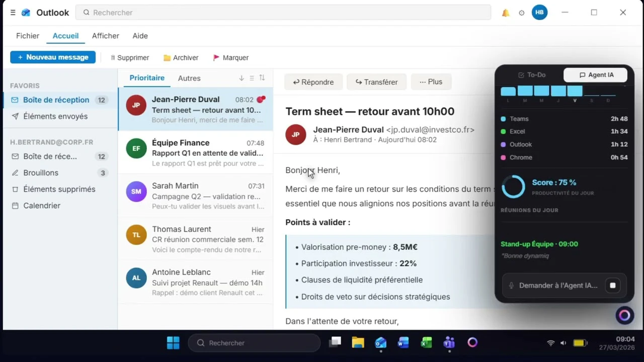Click the filter lines icon
This screenshot has width=644, height=362.
tap(252, 78)
